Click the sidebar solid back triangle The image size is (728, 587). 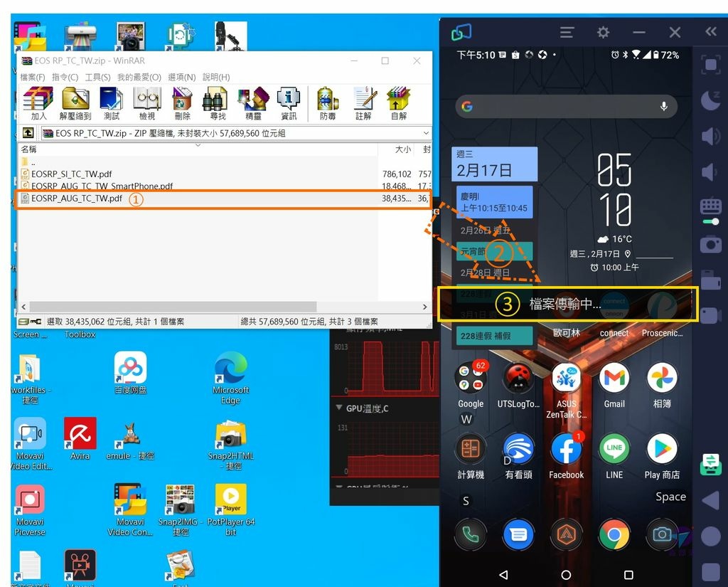710,501
